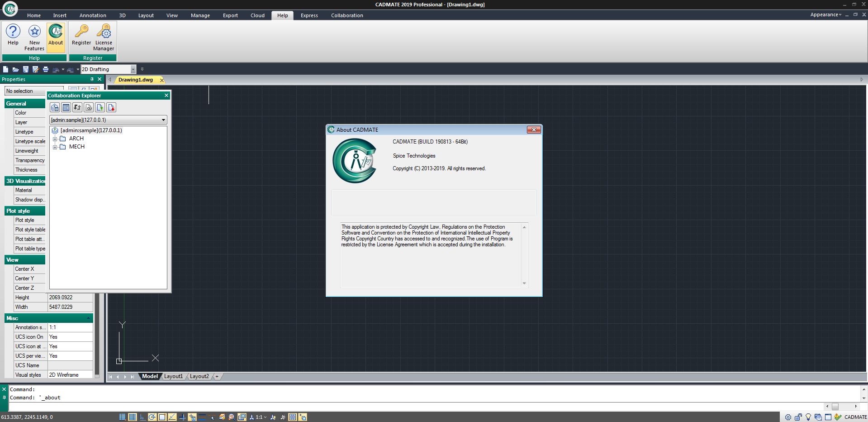Open workspace settings gear in status bar

(x=788, y=417)
